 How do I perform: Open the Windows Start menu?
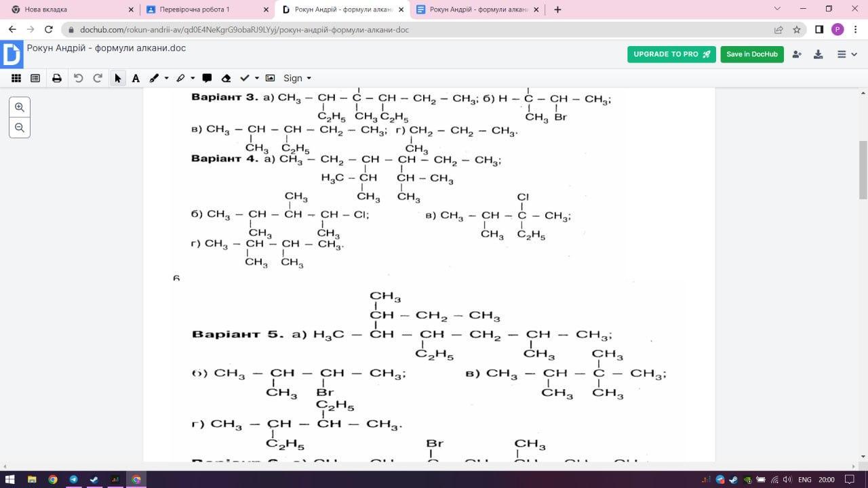[x=10, y=479]
